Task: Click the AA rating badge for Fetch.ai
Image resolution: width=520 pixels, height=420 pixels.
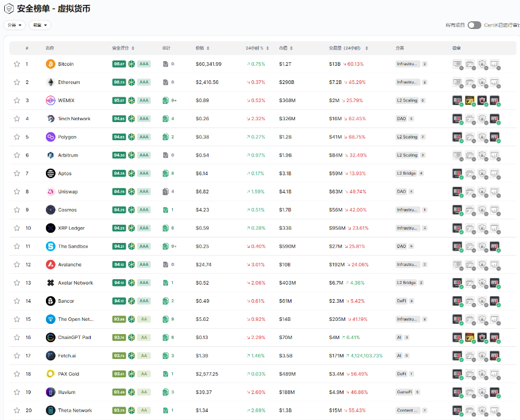Action: [144, 356]
